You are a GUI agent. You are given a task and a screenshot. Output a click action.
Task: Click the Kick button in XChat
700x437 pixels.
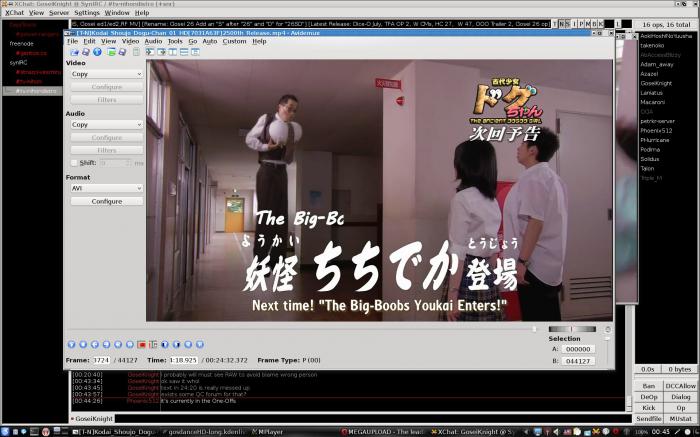pos(649,408)
